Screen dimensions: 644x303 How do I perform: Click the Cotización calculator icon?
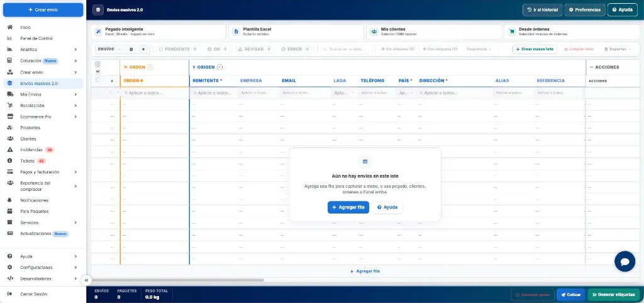[10, 60]
